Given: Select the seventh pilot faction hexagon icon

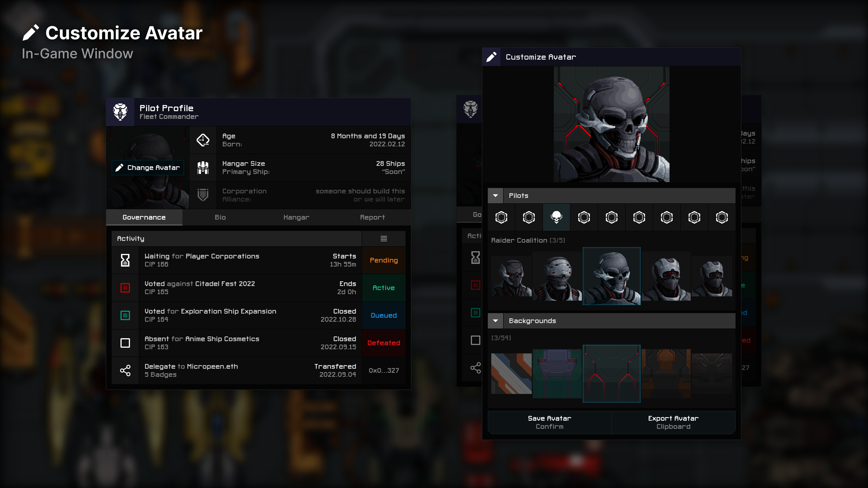Looking at the screenshot, I should click(x=667, y=217).
